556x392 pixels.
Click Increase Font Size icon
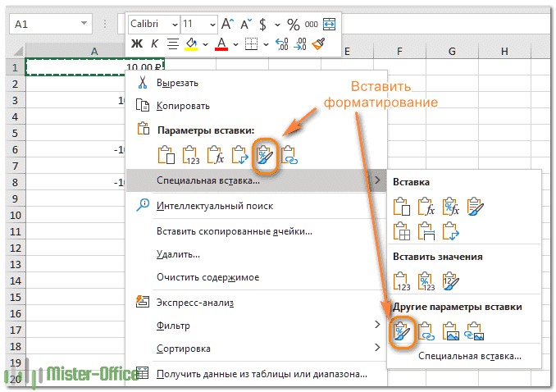pos(228,24)
